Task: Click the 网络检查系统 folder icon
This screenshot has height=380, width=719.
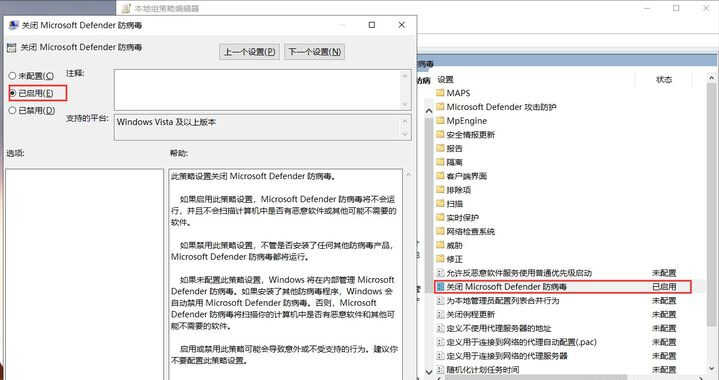Action: click(x=440, y=231)
